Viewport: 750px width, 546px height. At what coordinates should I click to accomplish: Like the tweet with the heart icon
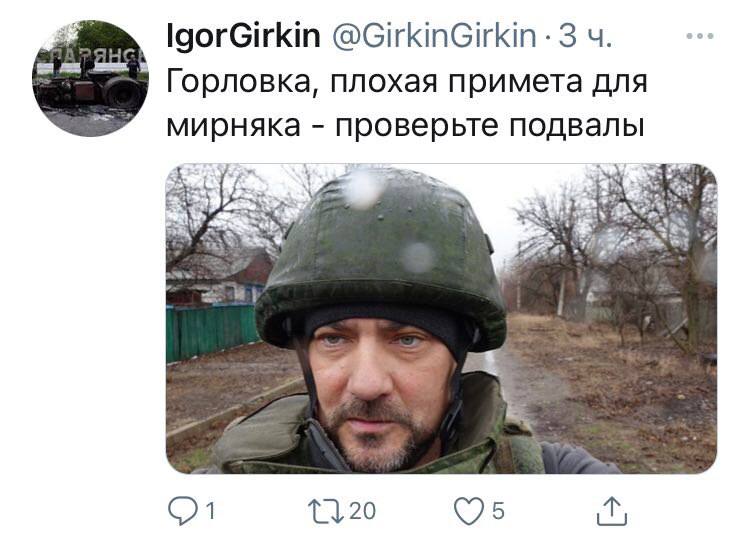[x=469, y=511]
